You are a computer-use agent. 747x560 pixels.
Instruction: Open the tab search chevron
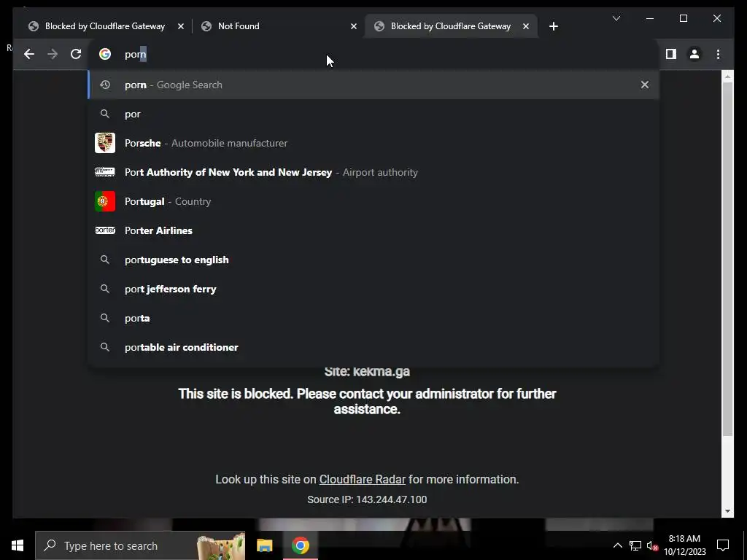pyautogui.click(x=616, y=18)
